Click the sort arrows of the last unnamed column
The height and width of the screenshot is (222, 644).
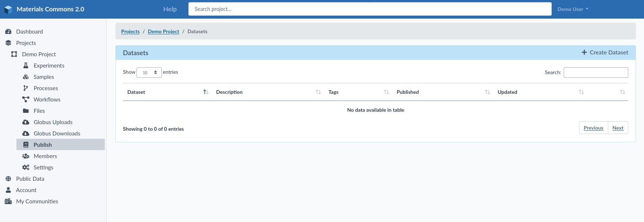pos(623,92)
